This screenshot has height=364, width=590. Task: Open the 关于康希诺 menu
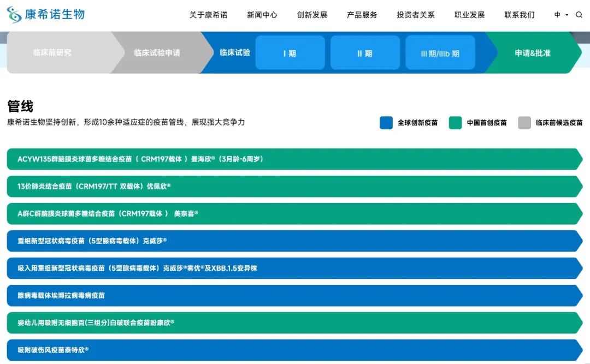[209, 15]
